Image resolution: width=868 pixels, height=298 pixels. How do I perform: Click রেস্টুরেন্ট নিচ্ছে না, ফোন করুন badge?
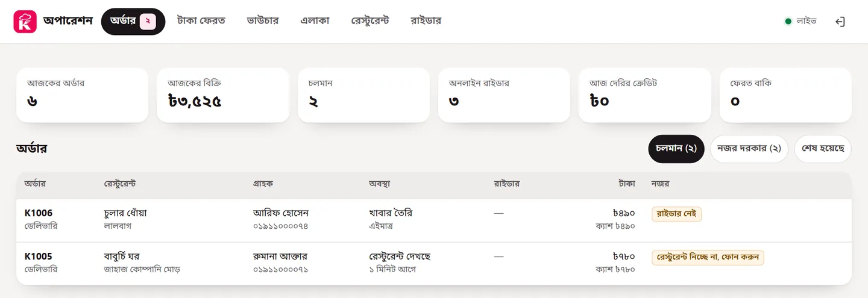point(708,258)
